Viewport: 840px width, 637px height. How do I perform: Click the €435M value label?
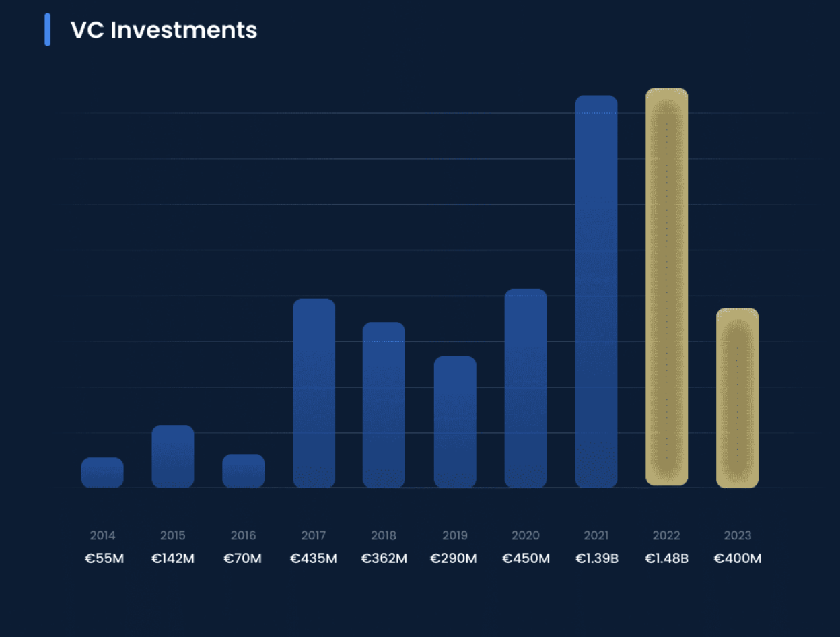[314, 559]
